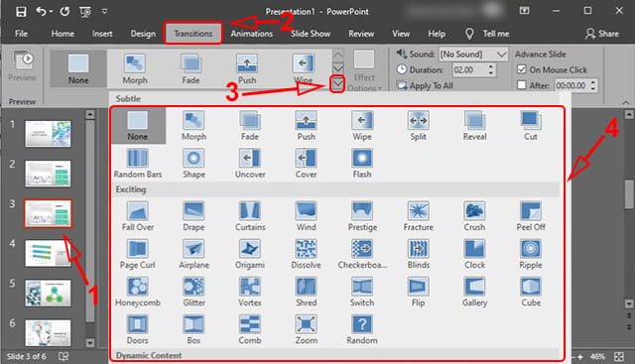
Task: Click Apply To All button
Action: 425,85
